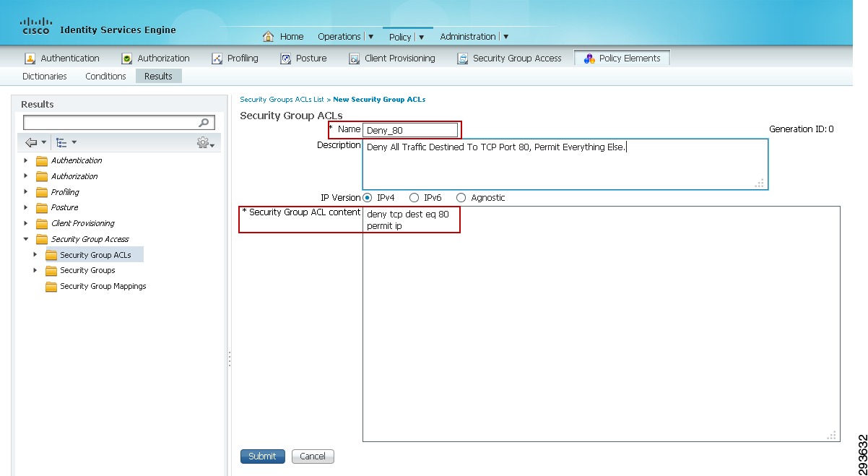Select the Security Groups label in tree
This screenshot has width=868, height=476.
pos(87,271)
